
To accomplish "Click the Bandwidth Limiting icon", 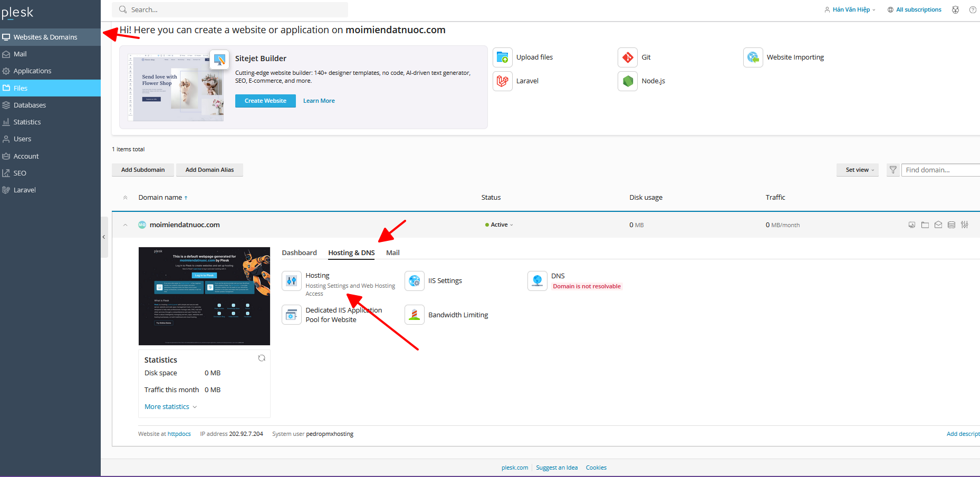I will (414, 315).
